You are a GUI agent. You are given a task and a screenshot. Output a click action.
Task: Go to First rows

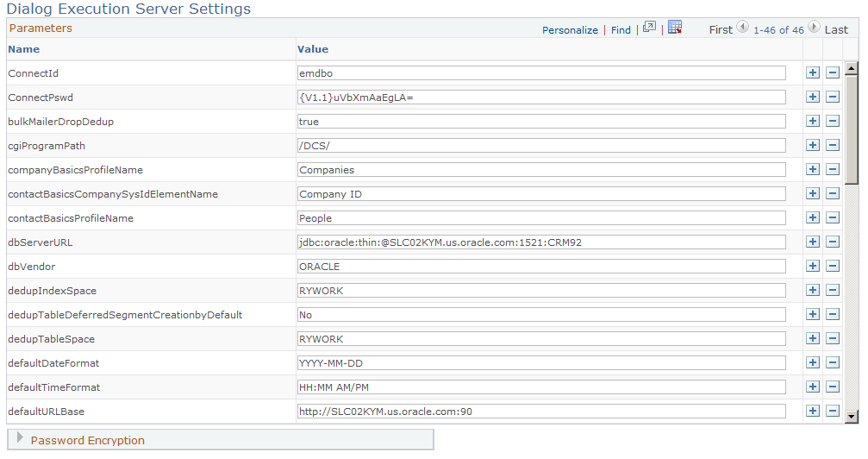721,30
